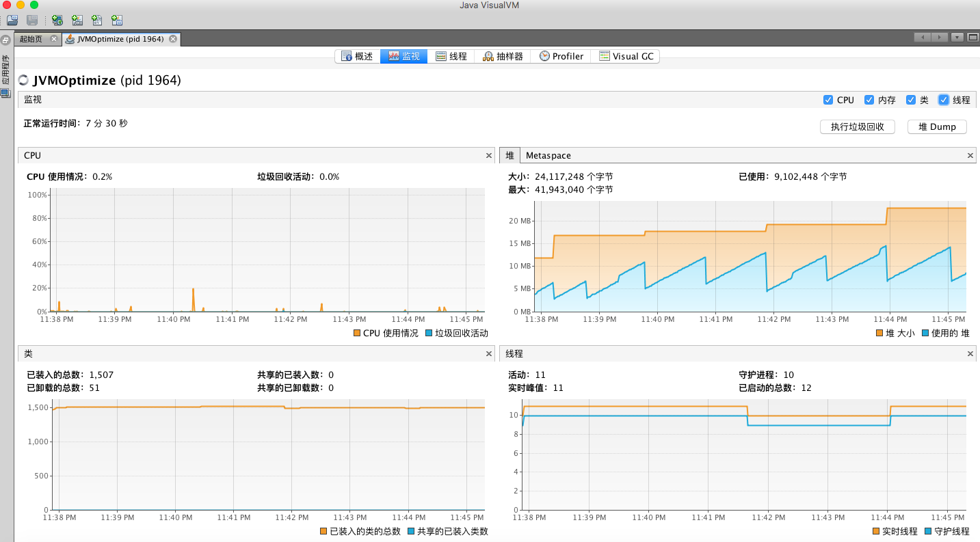
Task: Open the Profiler tab
Action: 562,57
